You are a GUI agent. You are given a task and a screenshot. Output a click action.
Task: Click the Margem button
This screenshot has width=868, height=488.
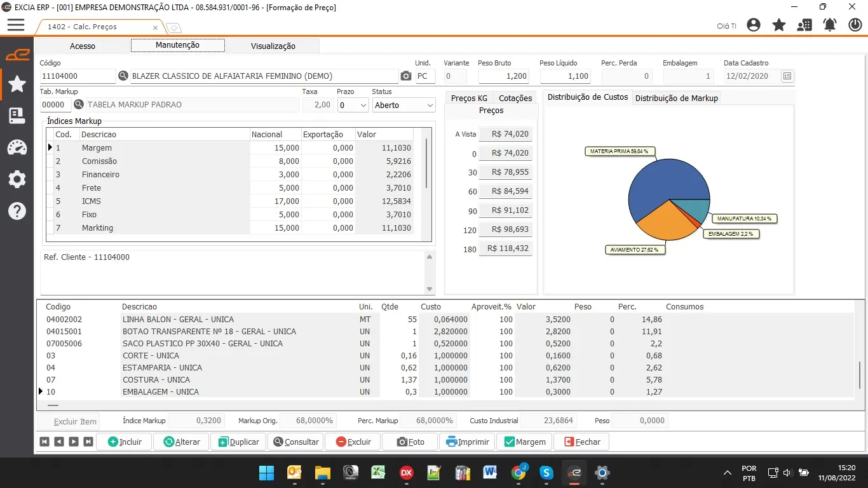pyautogui.click(x=524, y=442)
